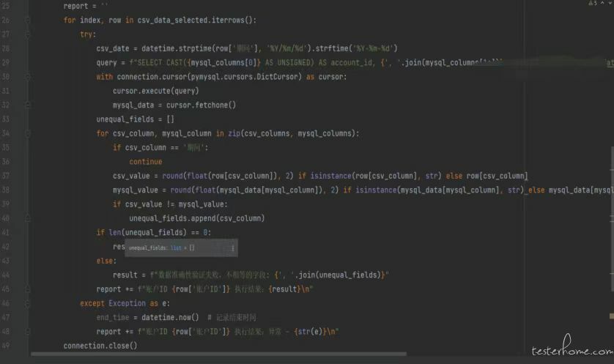Click the yellow warning stripe mark in the right margin

pyautogui.click(x=611, y=316)
